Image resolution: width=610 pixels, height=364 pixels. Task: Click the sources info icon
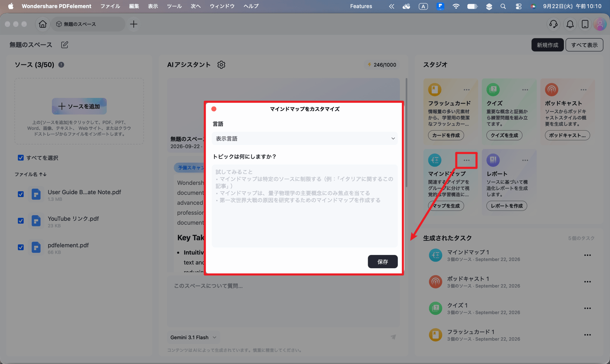tap(61, 65)
